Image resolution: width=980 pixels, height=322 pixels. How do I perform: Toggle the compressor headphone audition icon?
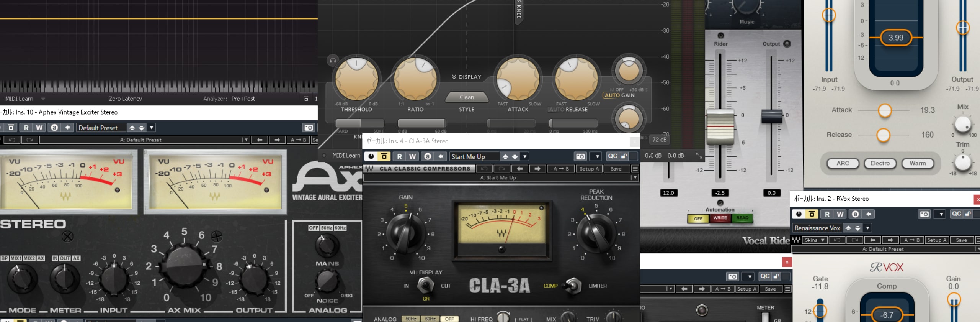click(333, 61)
